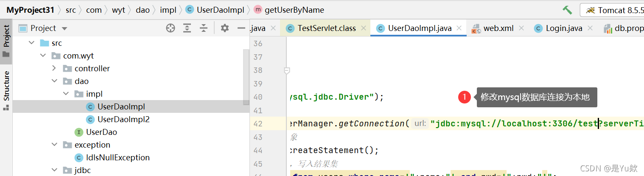
Task: Click the createStatement() code on line 44
Action: tap(333, 150)
